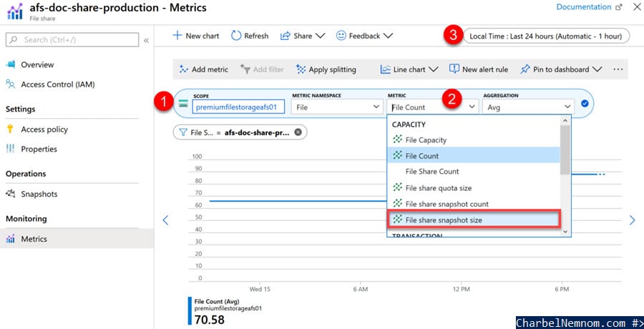Click the Properties bars icon
This screenshot has height=329, width=644.
pyautogui.click(x=11, y=149)
